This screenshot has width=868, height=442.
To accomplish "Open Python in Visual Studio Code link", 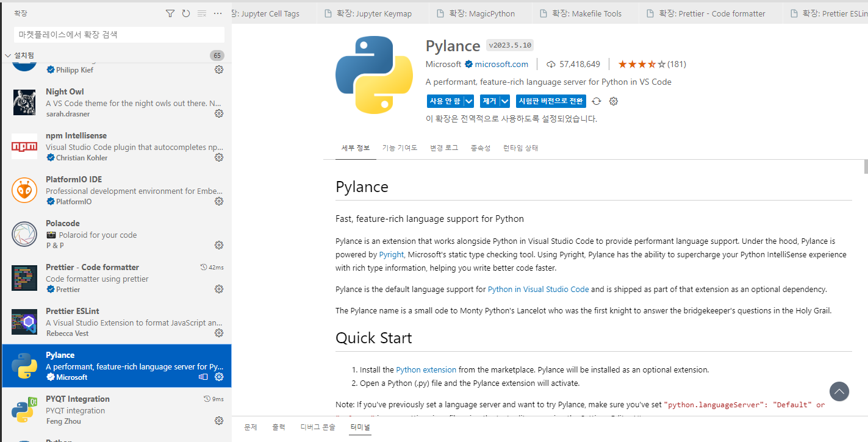I will [538, 289].
